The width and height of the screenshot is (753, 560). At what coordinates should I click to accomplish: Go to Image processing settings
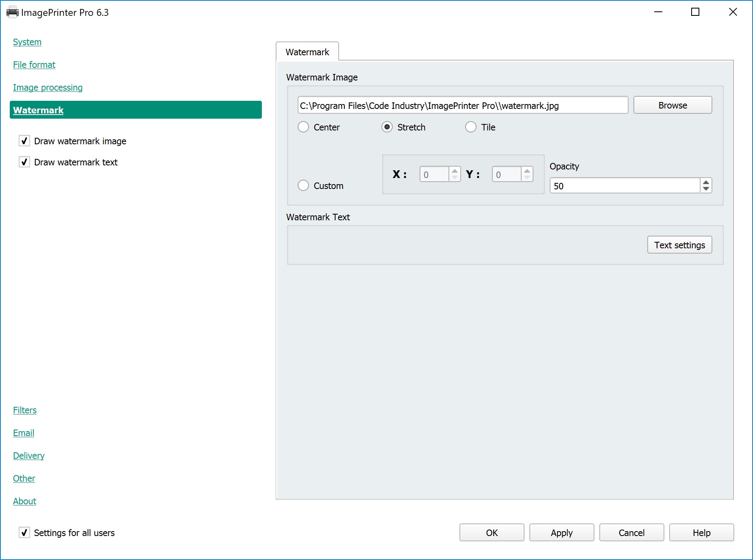tap(48, 88)
